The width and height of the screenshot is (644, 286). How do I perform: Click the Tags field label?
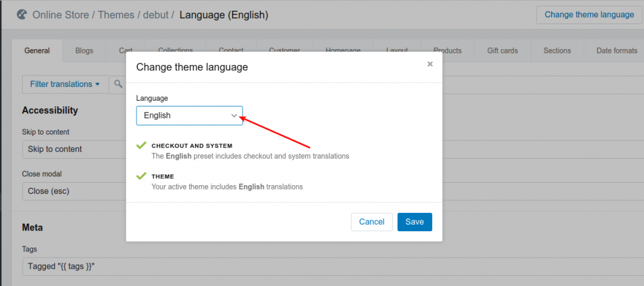point(29,249)
